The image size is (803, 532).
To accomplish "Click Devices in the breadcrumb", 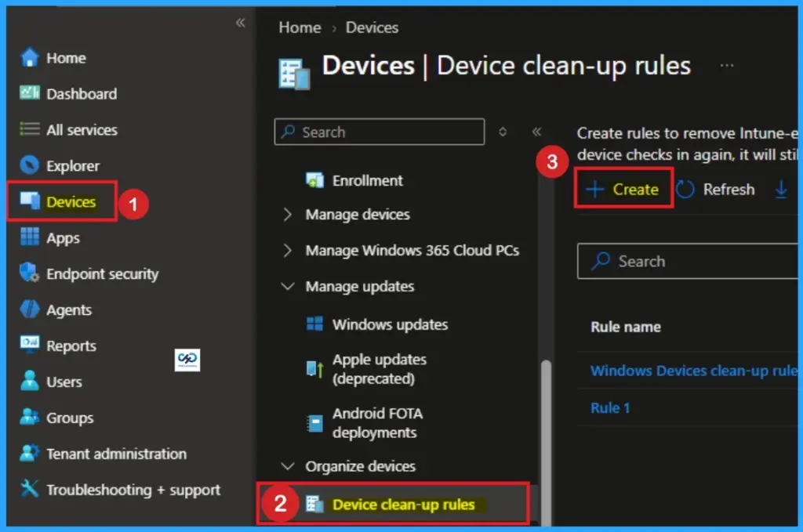I will (x=372, y=27).
